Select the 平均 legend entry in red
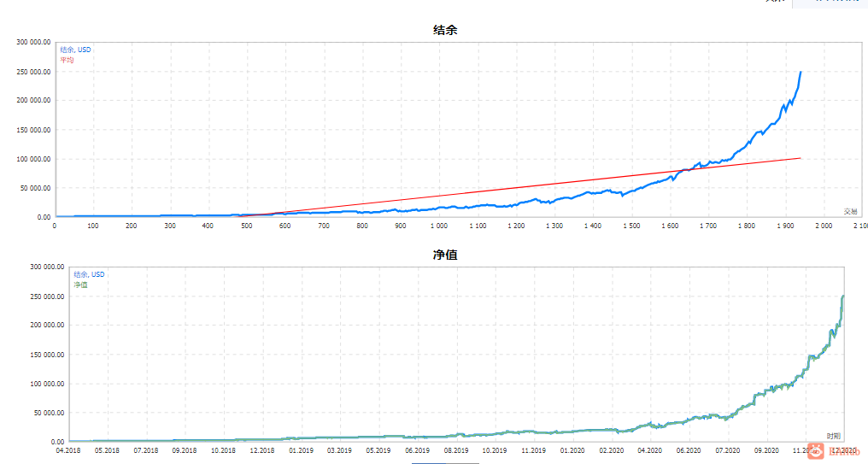The width and height of the screenshot is (868, 464). coord(67,60)
